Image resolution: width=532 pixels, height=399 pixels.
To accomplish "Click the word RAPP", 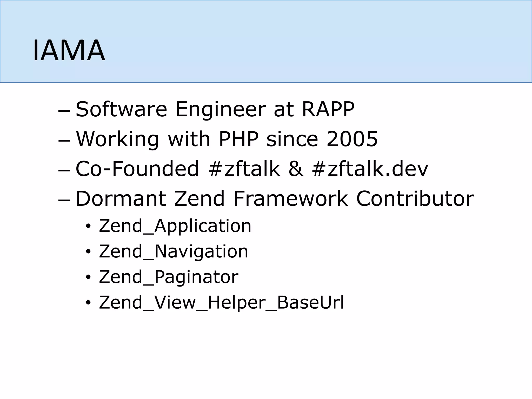I will [x=328, y=109].
